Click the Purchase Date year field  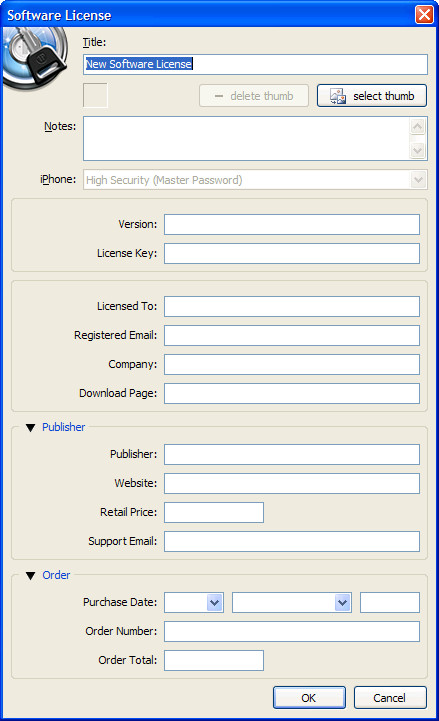[390, 602]
